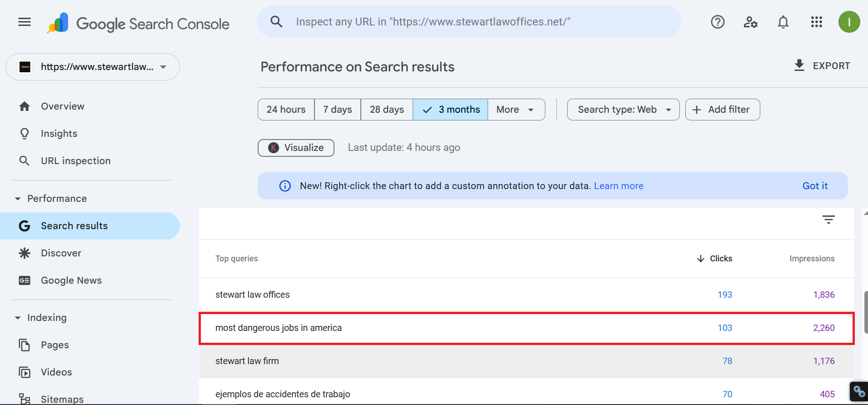Viewport: 868px width, 405px height.
Task: Open the account profile avatar
Action: [849, 22]
